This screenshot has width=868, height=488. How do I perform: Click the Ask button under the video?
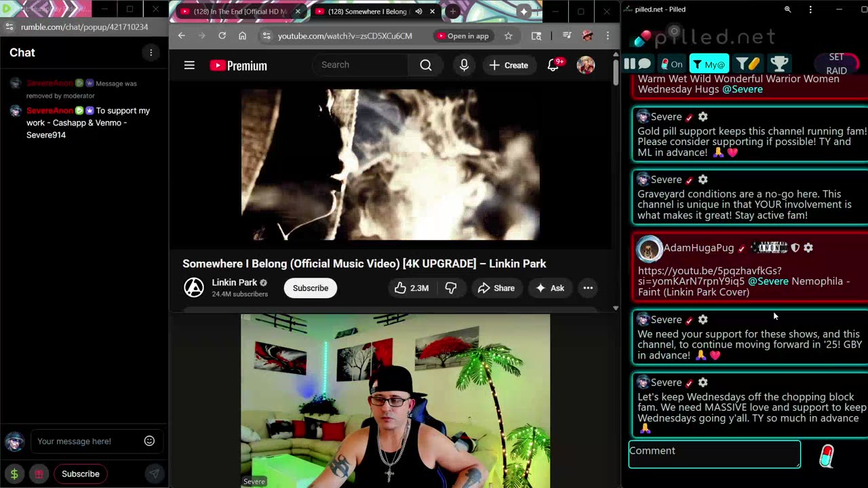[550, 288]
